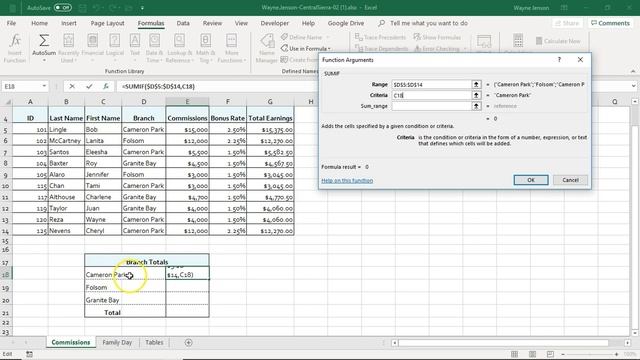This screenshot has height=360, width=640.
Task: Open Calculation Options calculator icon
Action: tap(518, 41)
